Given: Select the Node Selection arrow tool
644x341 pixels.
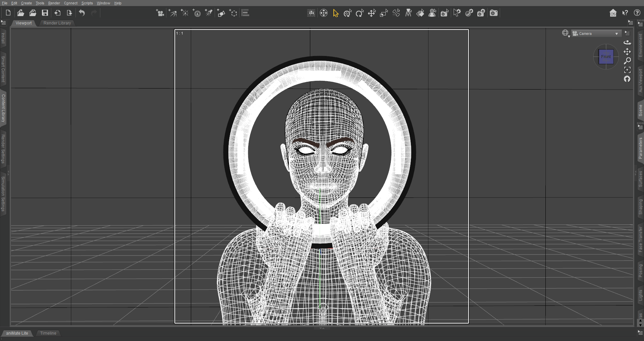Looking at the screenshot, I should [336, 13].
